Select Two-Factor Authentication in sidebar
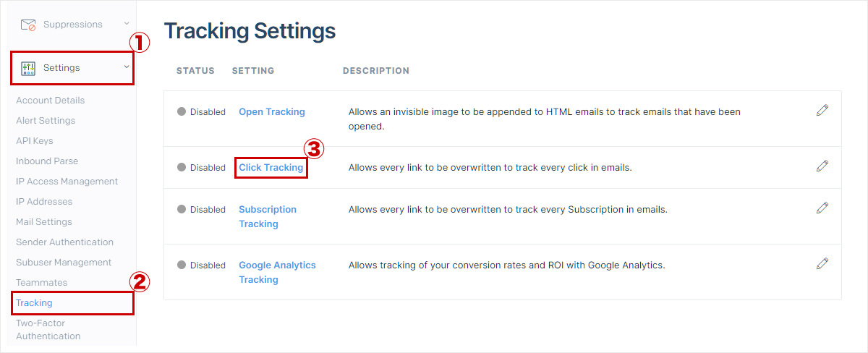The image size is (868, 353). point(48,330)
